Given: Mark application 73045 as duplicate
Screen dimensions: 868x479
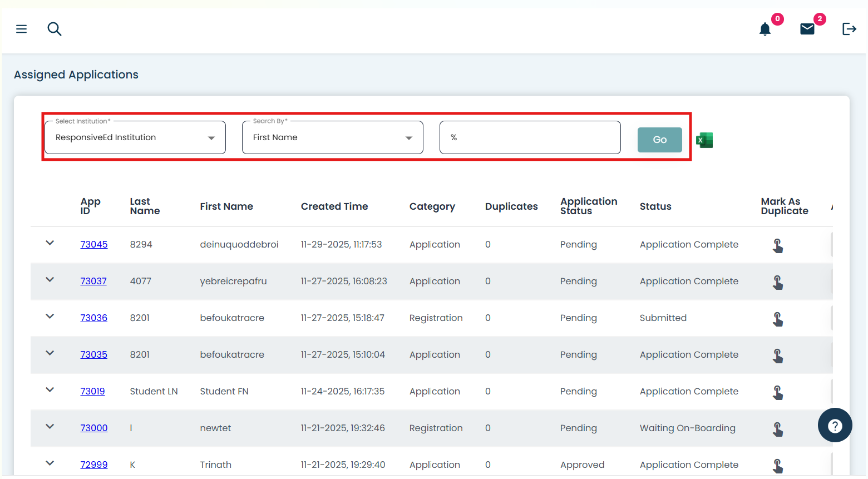Looking at the screenshot, I should click(778, 245).
